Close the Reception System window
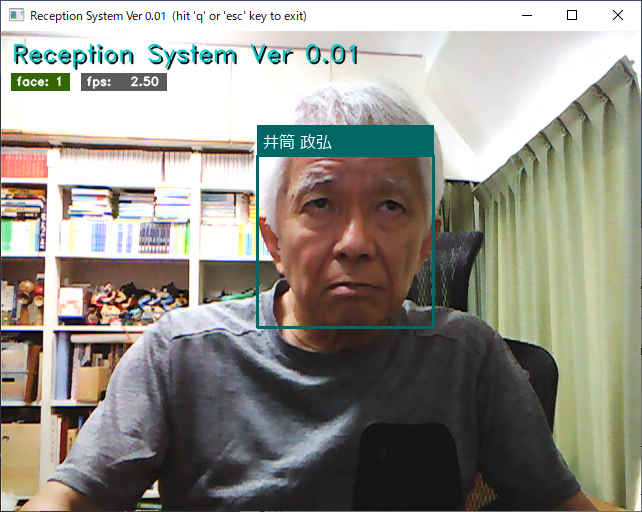 coord(618,16)
